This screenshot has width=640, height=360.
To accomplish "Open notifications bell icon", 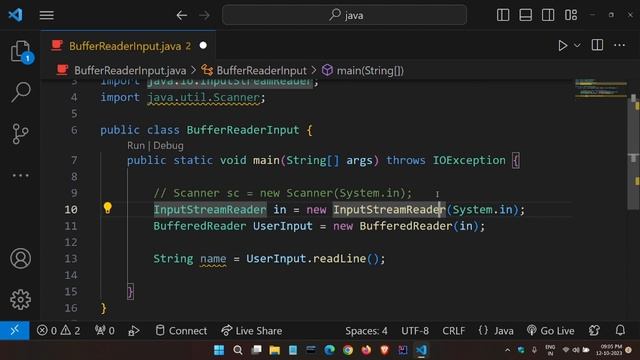I will [x=620, y=331].
